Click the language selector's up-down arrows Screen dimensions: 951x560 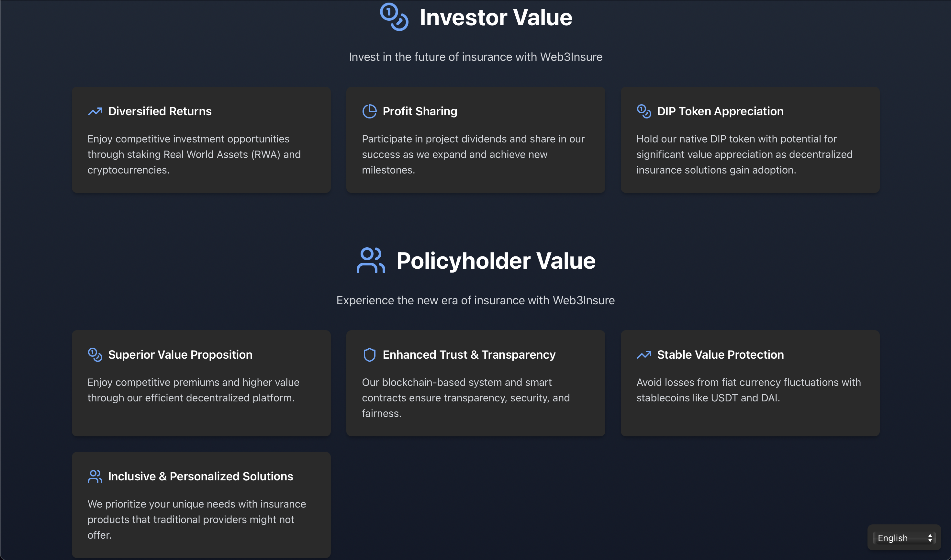930,538
